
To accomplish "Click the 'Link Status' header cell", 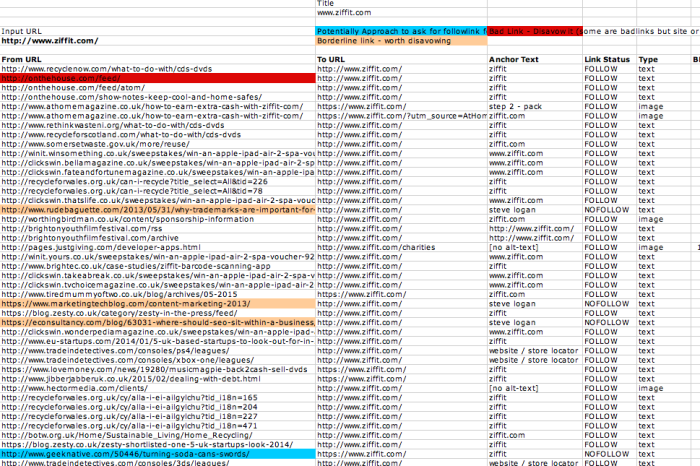I will tap(609, 59).
